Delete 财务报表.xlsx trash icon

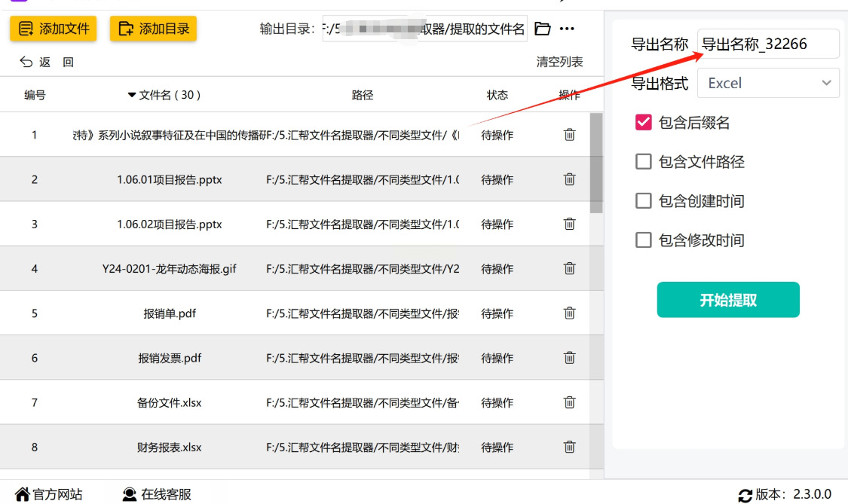(x=570, y=447)
